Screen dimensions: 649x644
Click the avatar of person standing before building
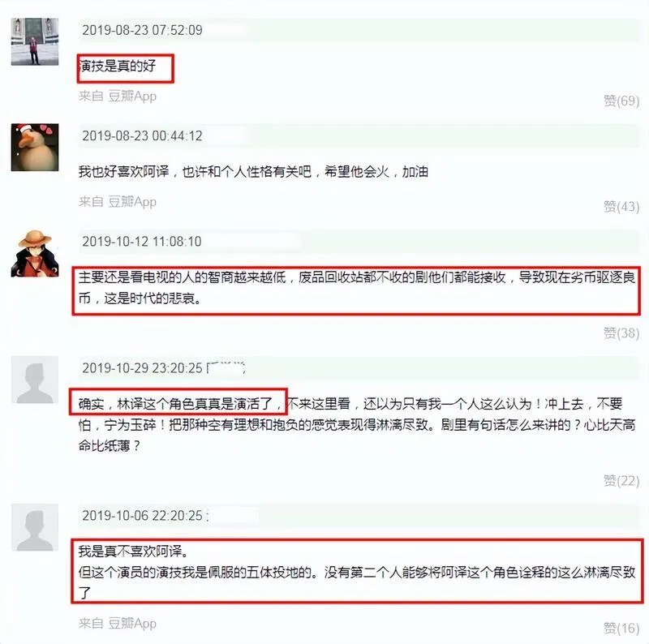35,41
